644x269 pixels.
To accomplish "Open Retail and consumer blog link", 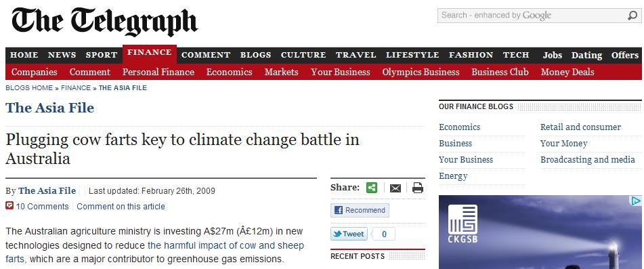I will (581, 127).
